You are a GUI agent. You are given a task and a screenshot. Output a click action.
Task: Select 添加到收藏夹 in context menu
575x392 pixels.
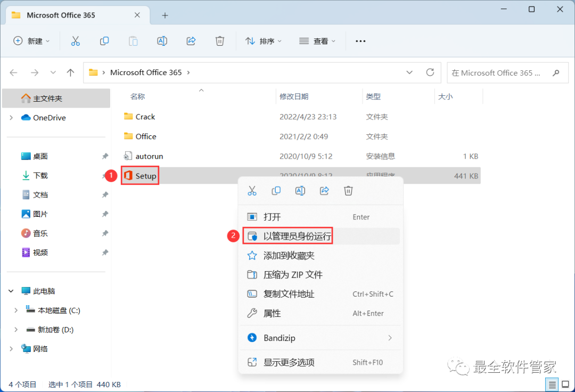click(320, 256)
